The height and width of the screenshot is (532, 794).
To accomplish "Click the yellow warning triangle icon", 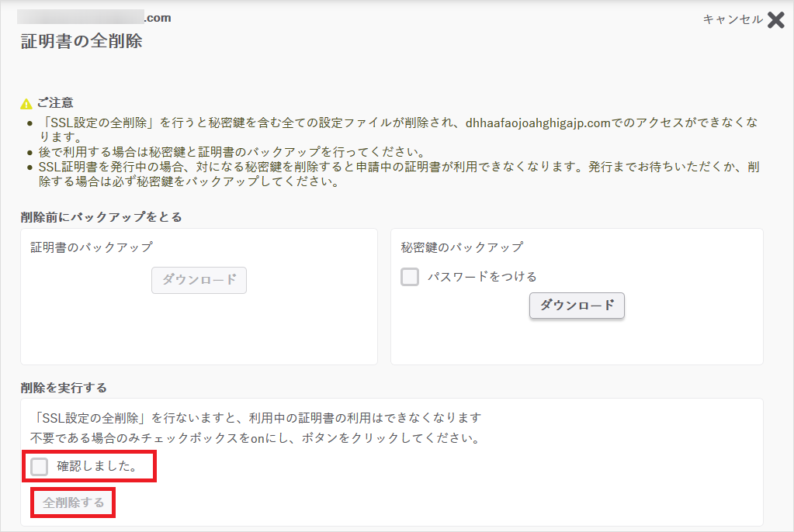I will [x=26, y=104].
